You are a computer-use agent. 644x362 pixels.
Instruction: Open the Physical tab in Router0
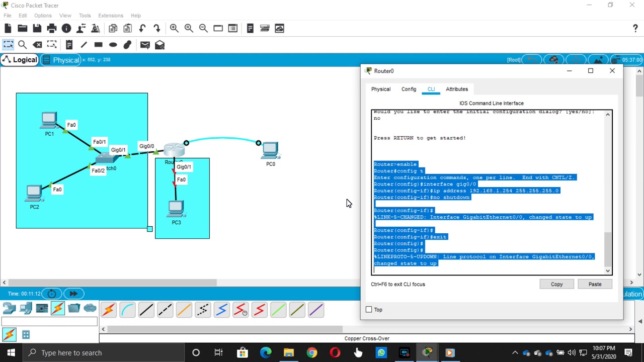click(x=381, y=89)
